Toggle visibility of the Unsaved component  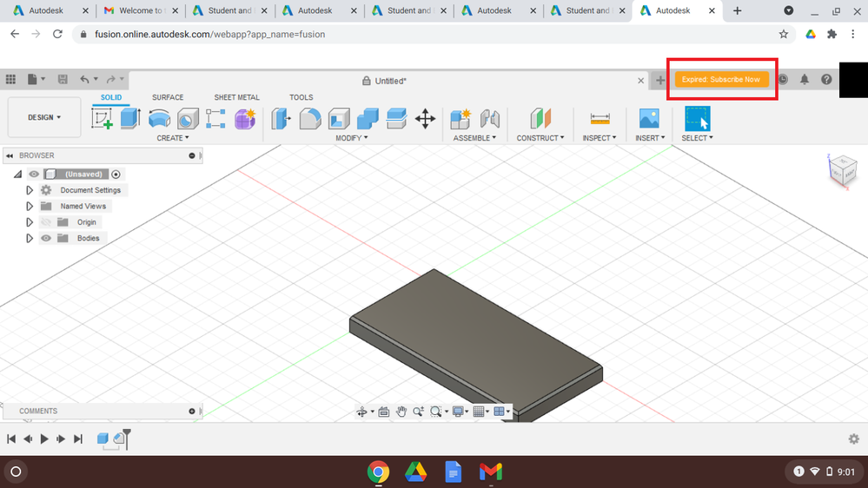34,174
